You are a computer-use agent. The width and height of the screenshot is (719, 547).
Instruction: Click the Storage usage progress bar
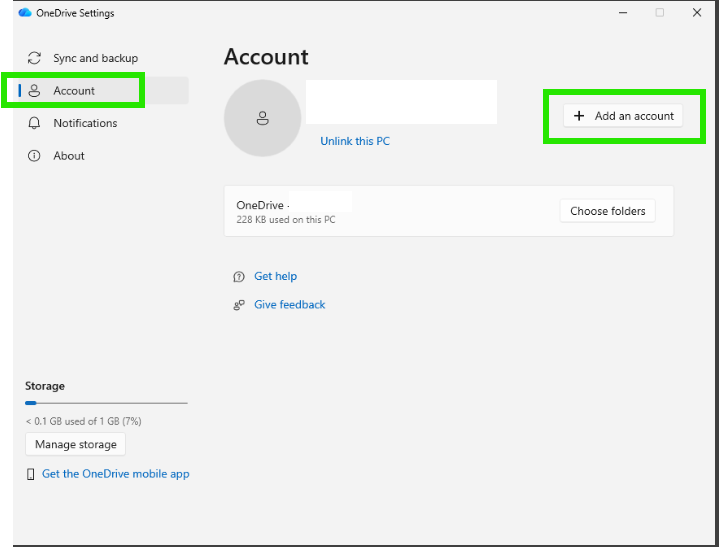click(x=106, y=403)
